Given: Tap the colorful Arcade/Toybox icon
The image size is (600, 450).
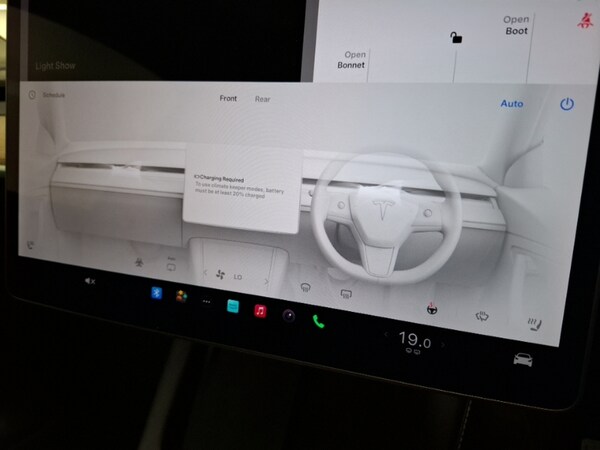Looking at the screenshot, I should 181,297.
